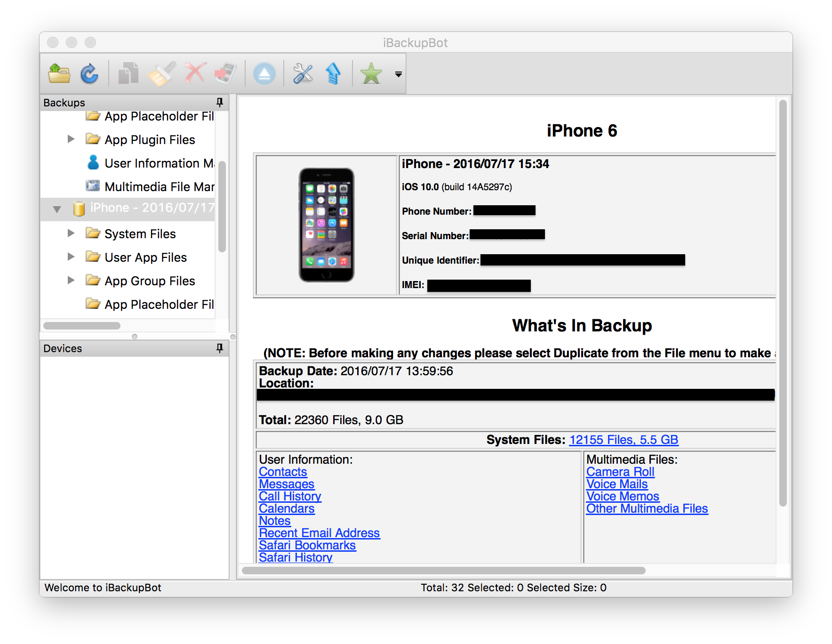Click the Backups tree horizontal scrollbar
Image resolution: width=832 pixels, height=644 pixels.
(82, 326)
